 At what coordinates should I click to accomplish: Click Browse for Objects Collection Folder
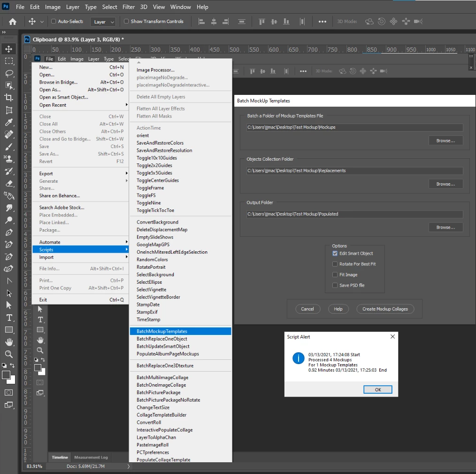click(x=445, y=184)
